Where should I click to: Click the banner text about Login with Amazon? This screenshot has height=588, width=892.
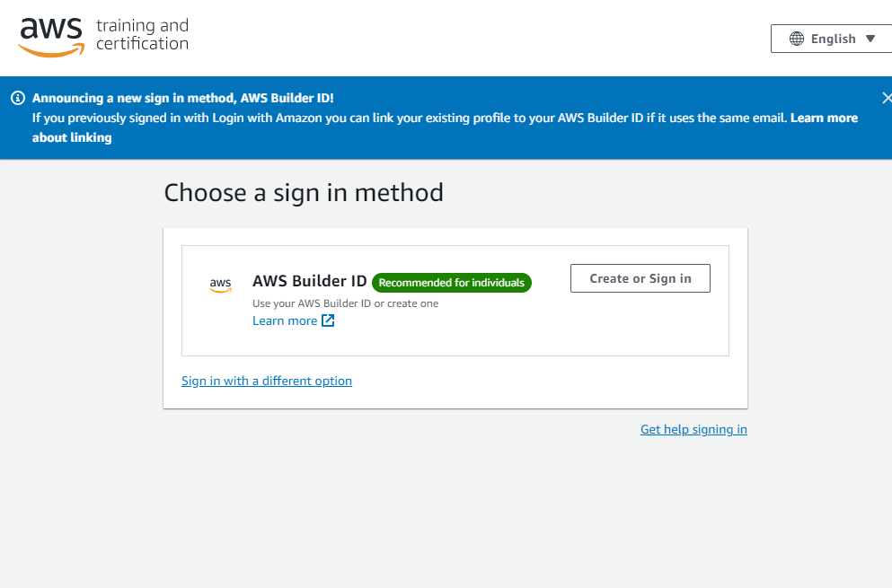click(x=410, y=118)
